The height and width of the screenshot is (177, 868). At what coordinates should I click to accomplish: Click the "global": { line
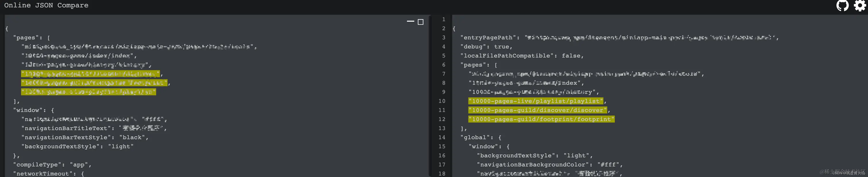point(481,137)
